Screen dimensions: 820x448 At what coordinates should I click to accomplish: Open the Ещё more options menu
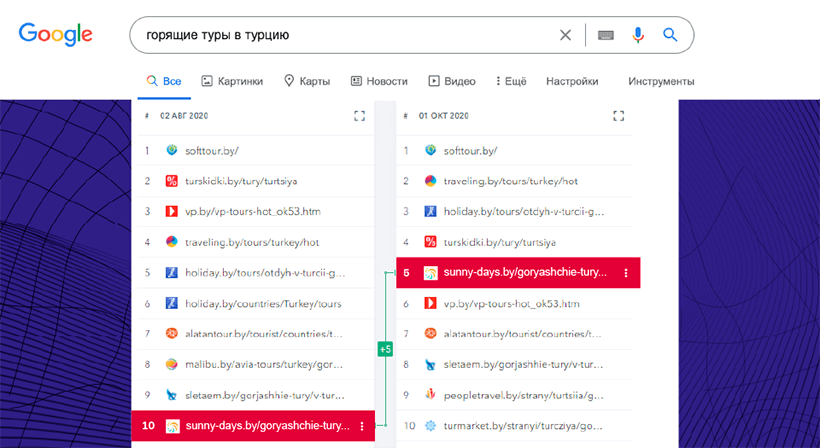tap(509, 82)
